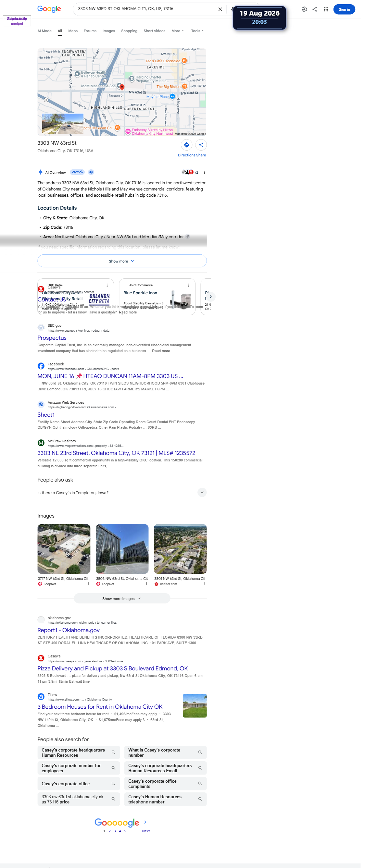This screenshot has height=868, width=365.
Task: Click the red location pin on the map
Action: point(122,87)
